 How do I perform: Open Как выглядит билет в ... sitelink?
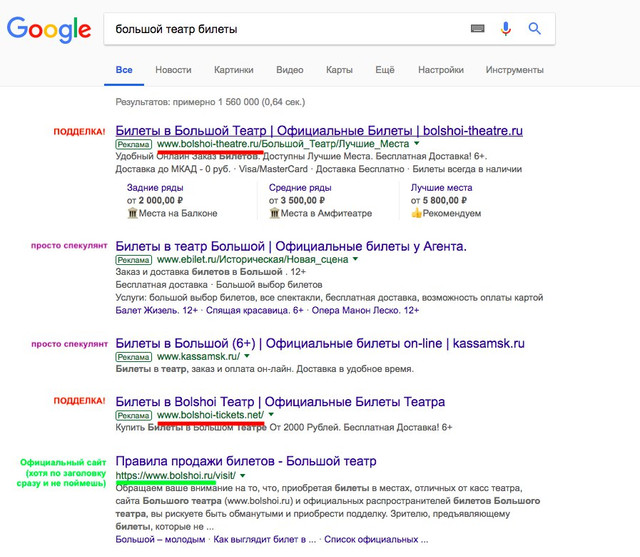pyautogui.click(x=264, y=539)
